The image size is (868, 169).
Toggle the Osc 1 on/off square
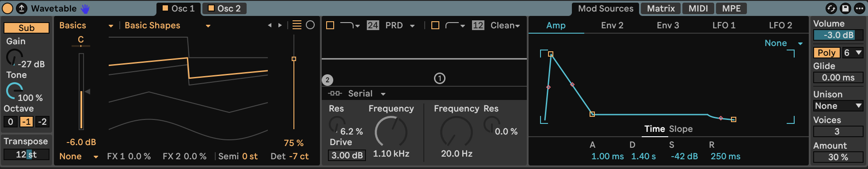click(x=165, y=8)
